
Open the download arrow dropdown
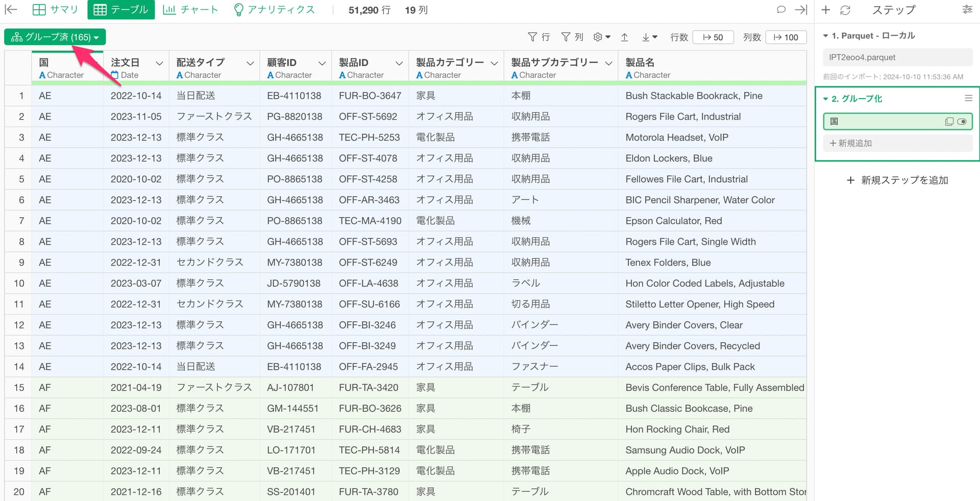(x=649, y=37)
